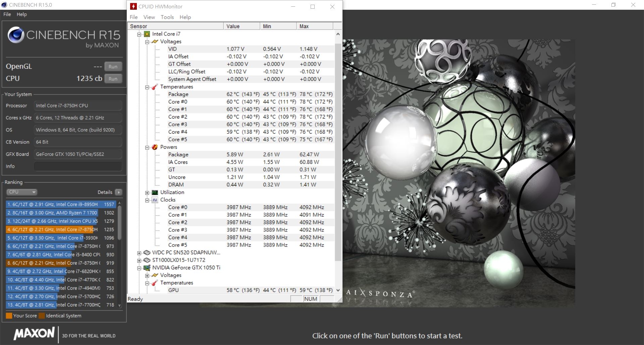Click the Clocks icon

click(x=155, y=200)
